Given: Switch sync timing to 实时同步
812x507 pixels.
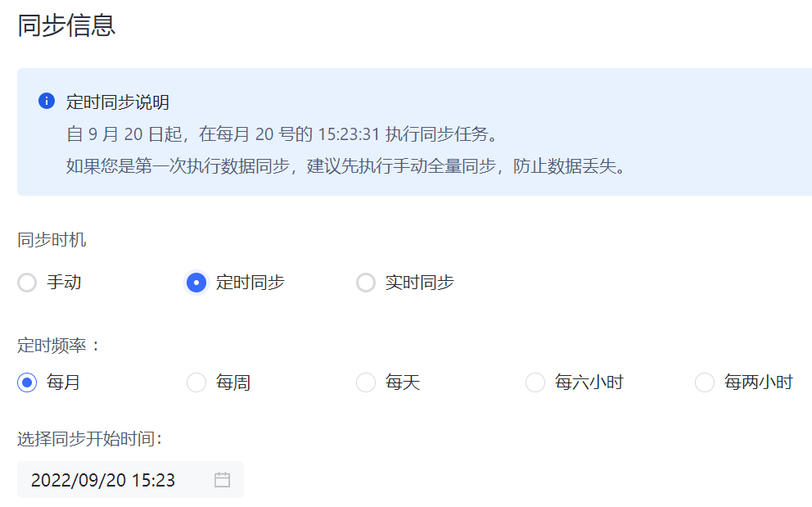Looking at the screenshot, I should pos(366,283).
